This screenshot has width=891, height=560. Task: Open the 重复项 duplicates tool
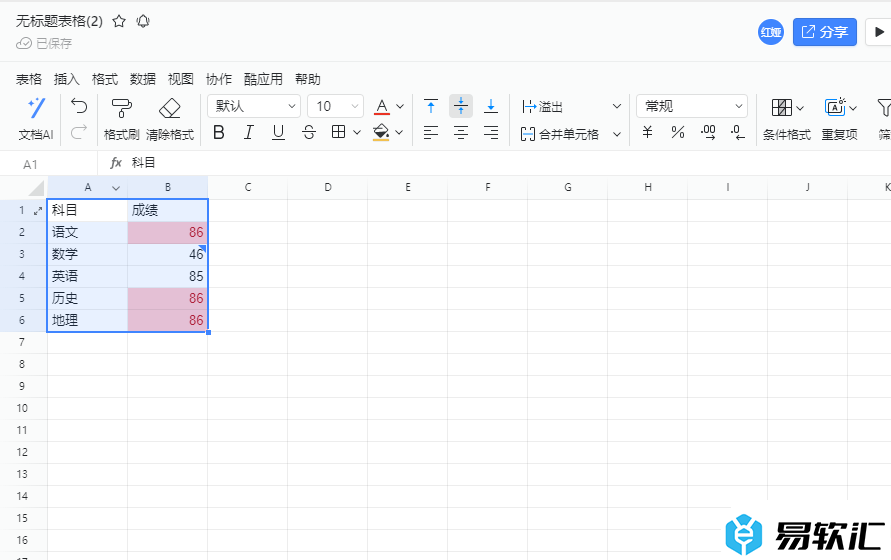(x=840, y=119)
